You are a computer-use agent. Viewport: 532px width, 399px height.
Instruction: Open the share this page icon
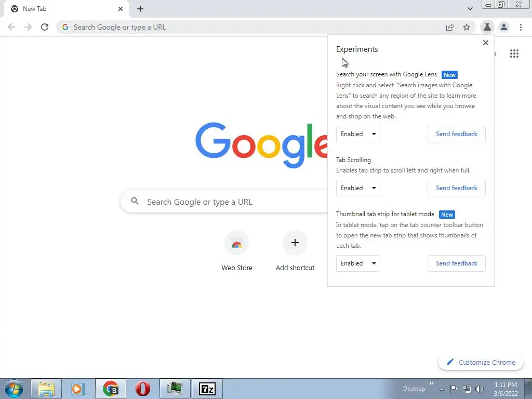tap(450, 27)
